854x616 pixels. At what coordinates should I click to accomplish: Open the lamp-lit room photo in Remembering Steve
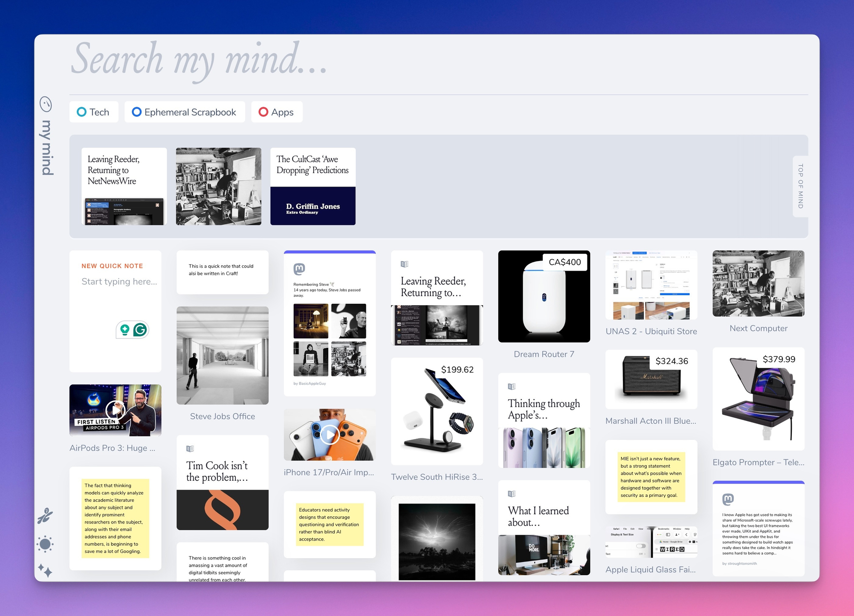(311, 321)
